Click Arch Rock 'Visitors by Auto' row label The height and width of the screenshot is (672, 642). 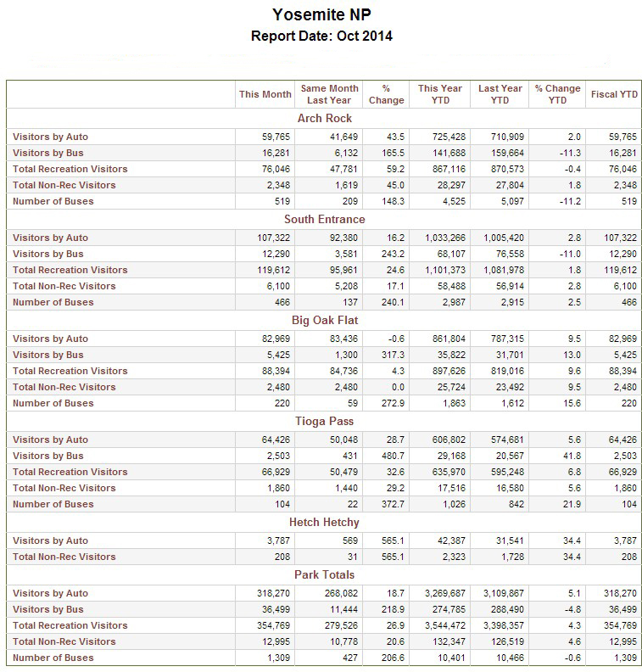[x=50, y=137]
